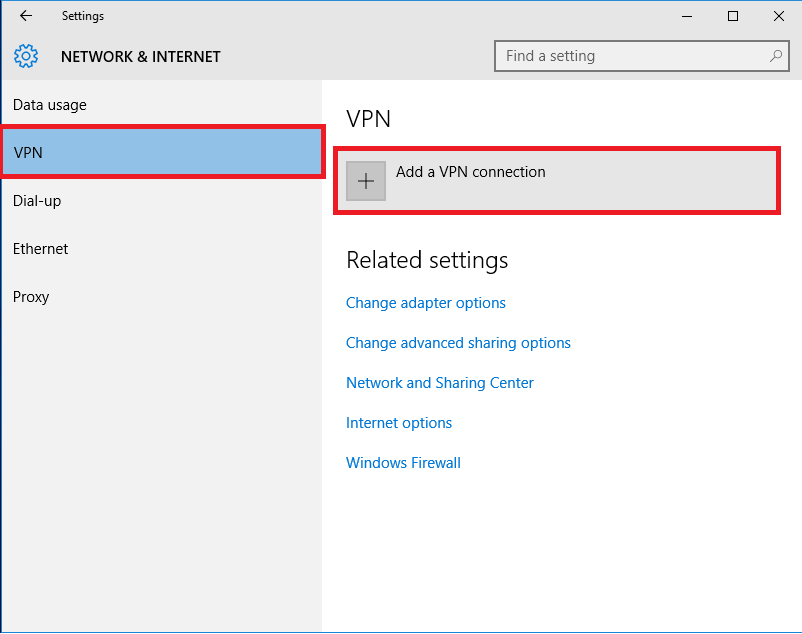
Task: Open Change adapter options link
Action: coord(426,303)
